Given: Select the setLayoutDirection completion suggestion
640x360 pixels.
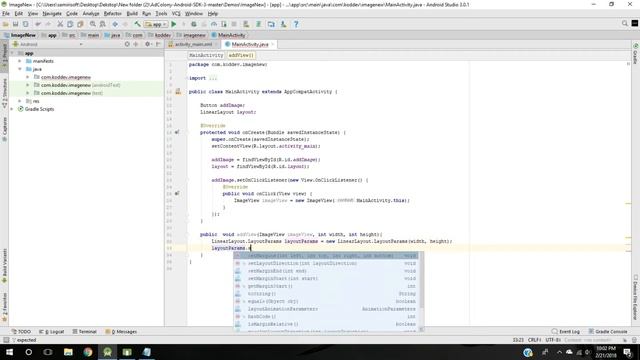Looking at the screenshot, I should click(x=326, y=263).
